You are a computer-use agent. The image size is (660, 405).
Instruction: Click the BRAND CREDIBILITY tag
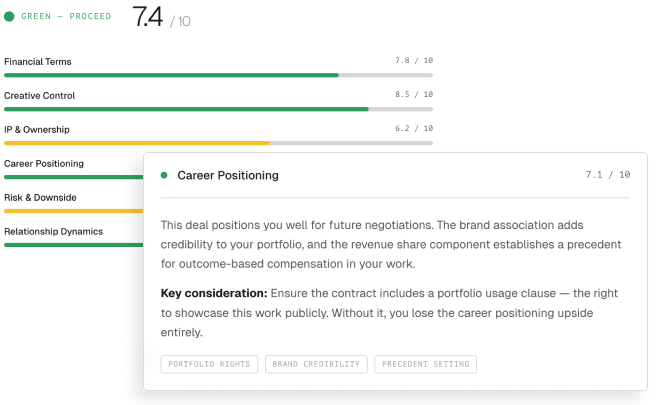pos(316,364)
